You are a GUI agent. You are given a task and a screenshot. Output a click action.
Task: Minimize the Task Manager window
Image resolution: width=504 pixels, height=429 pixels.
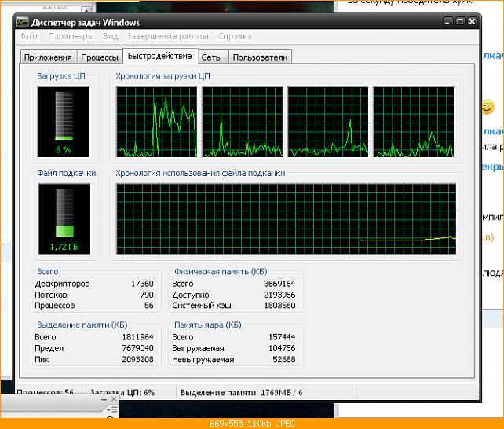[x=447, y=22]
